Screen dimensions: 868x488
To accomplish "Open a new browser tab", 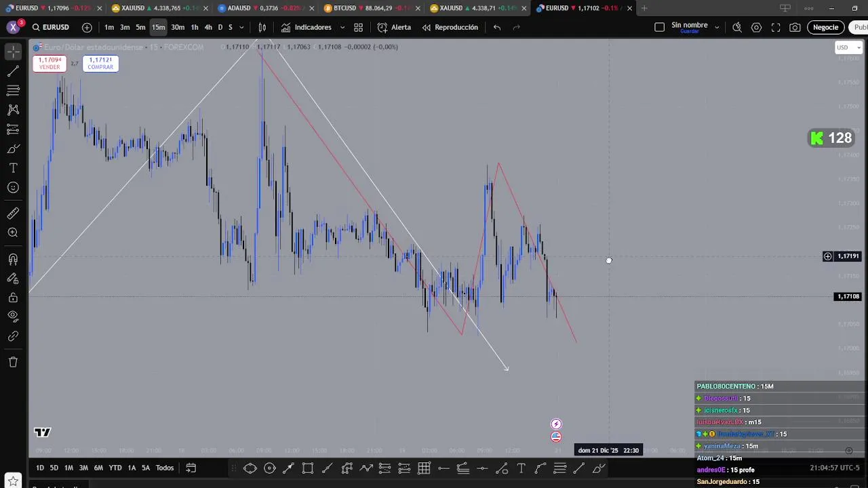I will [644, 8].
